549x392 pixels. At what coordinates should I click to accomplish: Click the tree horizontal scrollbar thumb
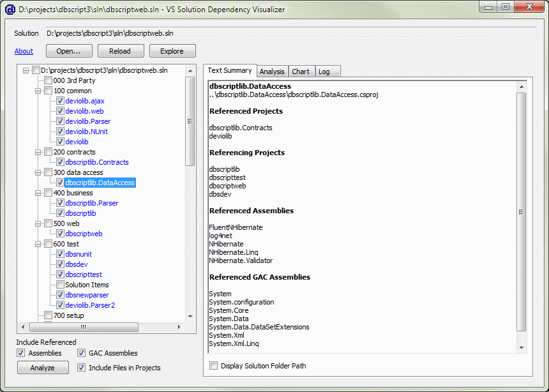(x=84, y=327)
